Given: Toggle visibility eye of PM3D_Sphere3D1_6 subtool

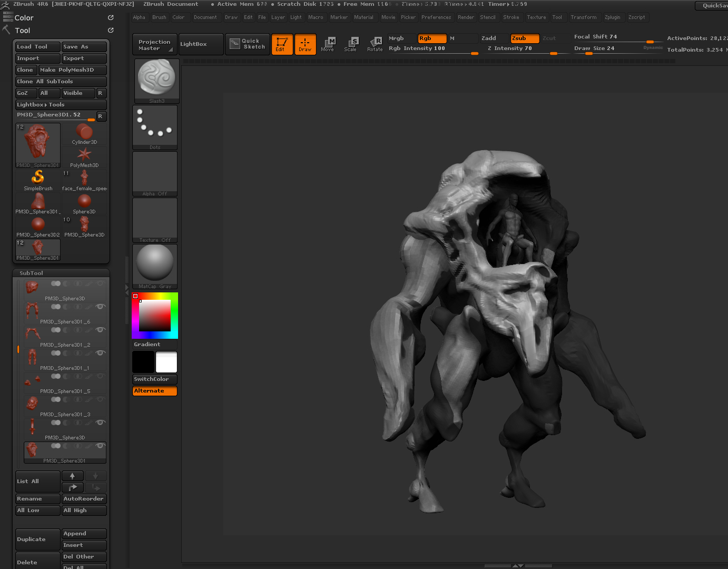Looking at the screenshot, I should click(x=100, y=307).
